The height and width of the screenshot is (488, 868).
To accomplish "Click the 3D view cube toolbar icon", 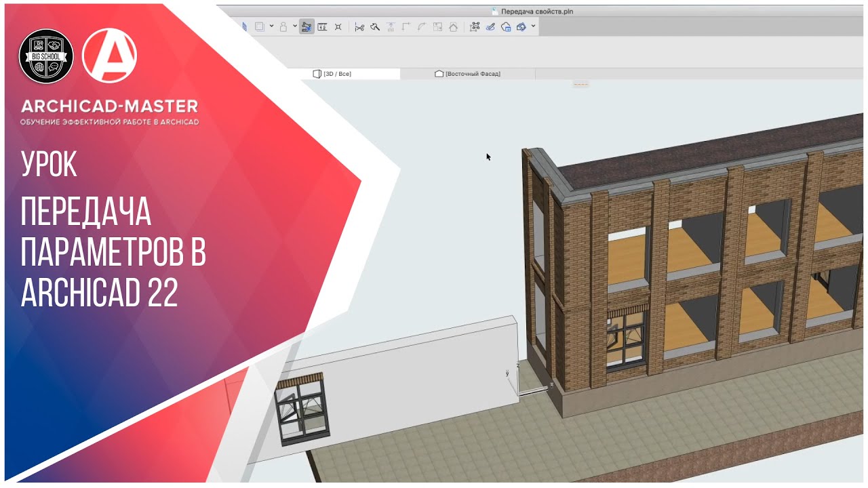I will tap(521, 27).
